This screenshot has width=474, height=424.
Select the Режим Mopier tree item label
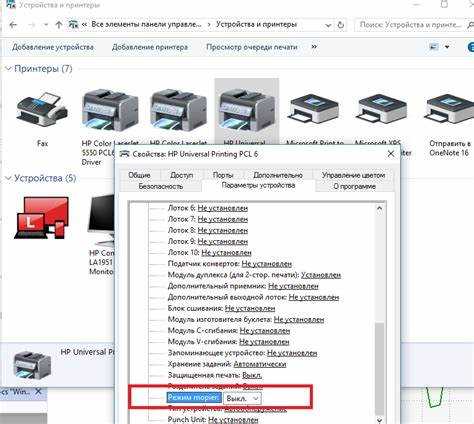194,397
